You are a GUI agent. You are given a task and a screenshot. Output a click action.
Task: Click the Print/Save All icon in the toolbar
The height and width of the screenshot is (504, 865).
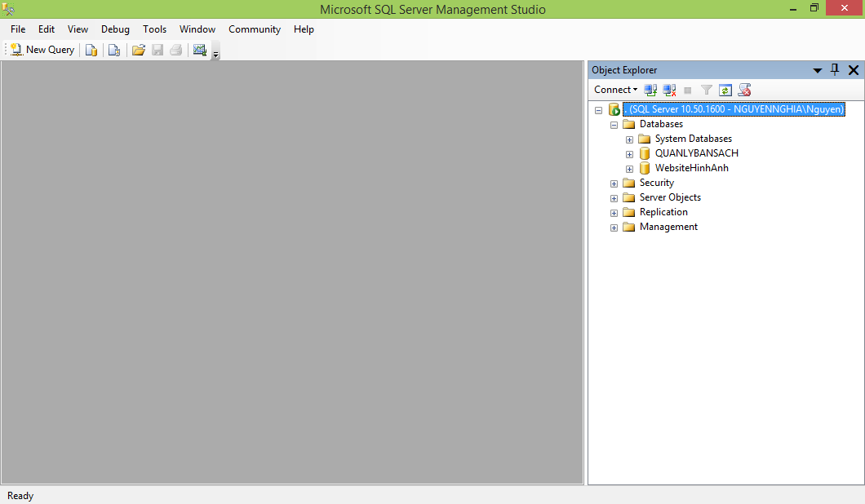click(176, 51)
